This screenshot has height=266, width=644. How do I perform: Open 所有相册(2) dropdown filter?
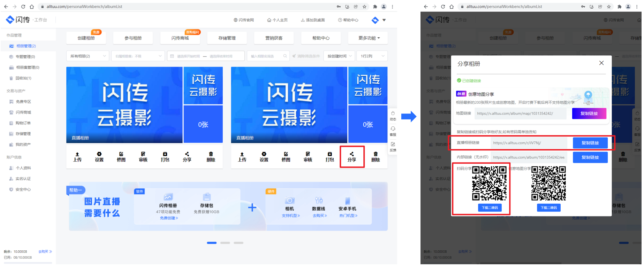click(x=88, y=56)
